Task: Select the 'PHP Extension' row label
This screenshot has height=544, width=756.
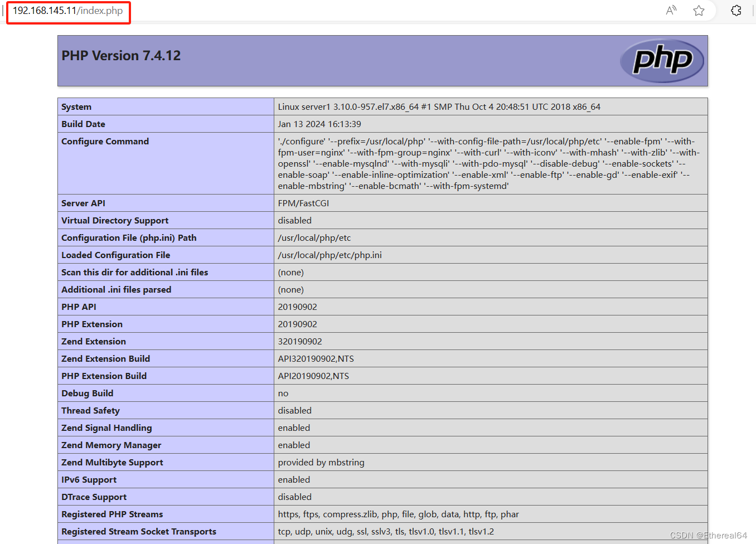Action: coord(92,324)
